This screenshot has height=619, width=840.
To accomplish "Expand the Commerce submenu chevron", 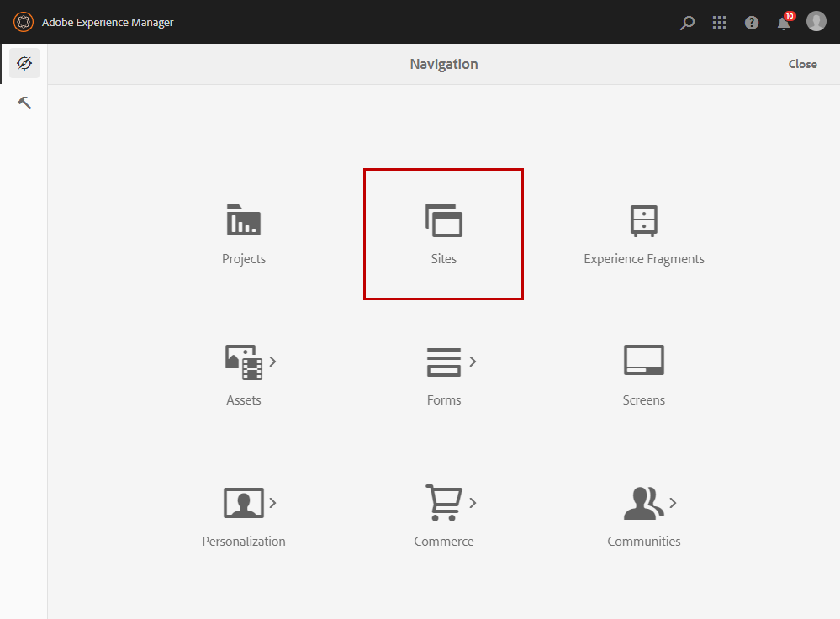I will [x=473, y=503].
